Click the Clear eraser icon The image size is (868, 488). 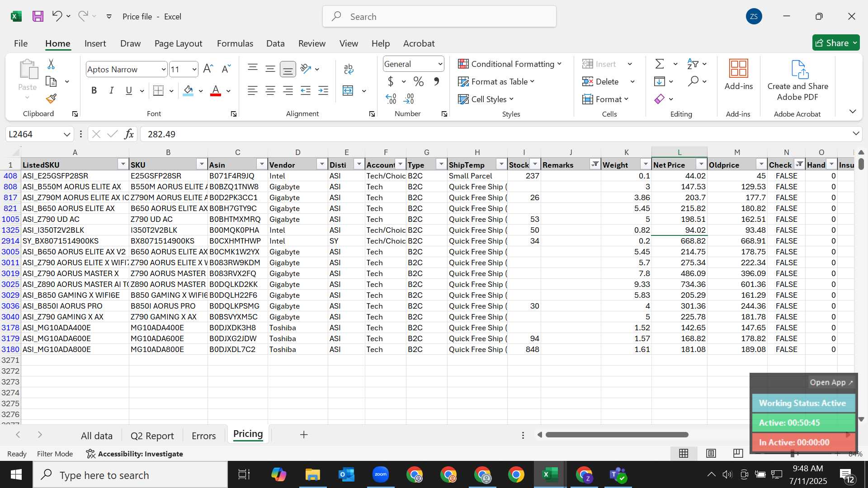[x=660, y=99]
